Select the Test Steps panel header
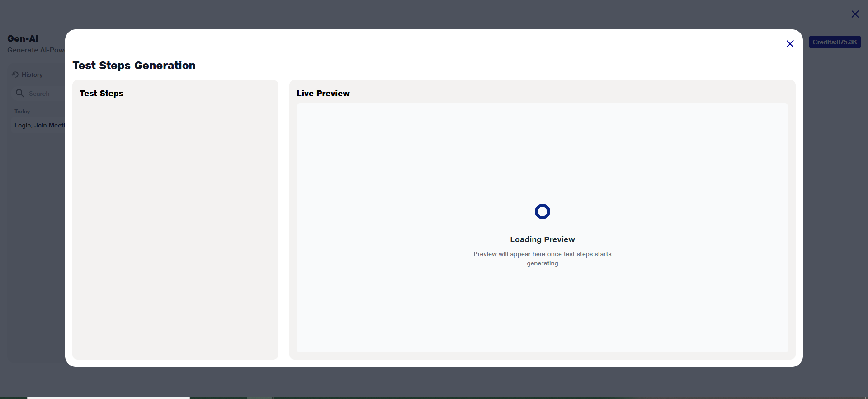 pos(101,94)
